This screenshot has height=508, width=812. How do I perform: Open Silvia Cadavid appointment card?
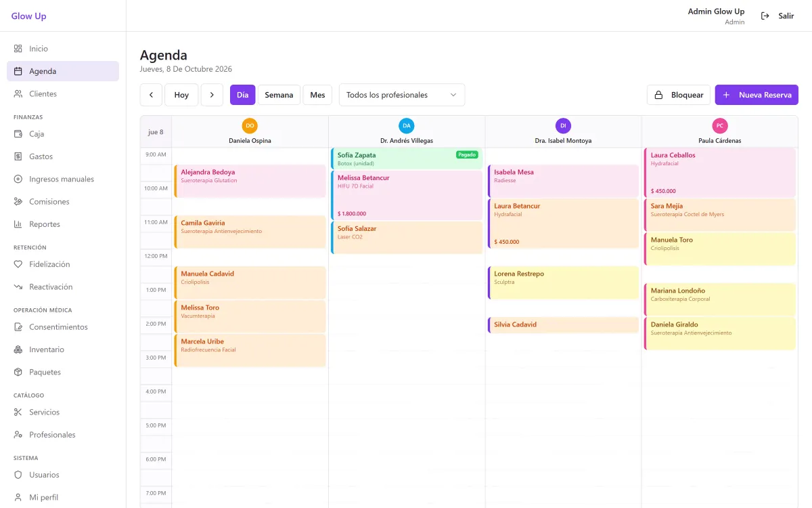(563, 325)
